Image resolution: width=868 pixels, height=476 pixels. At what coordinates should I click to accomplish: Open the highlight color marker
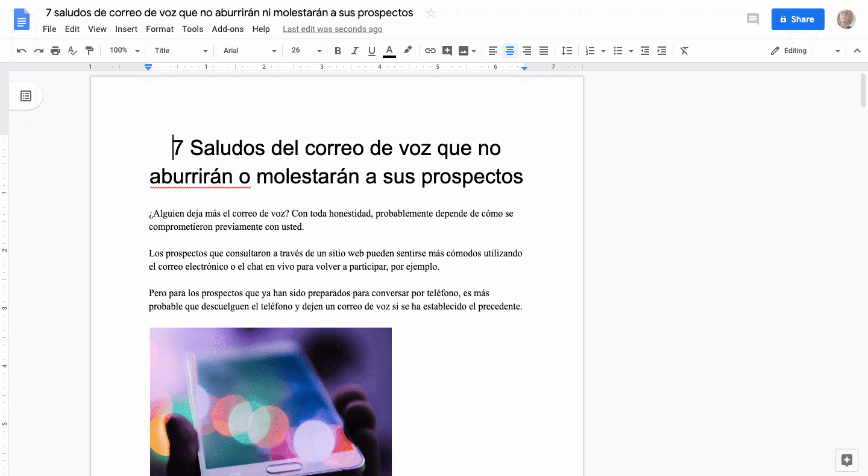(407, 51)
